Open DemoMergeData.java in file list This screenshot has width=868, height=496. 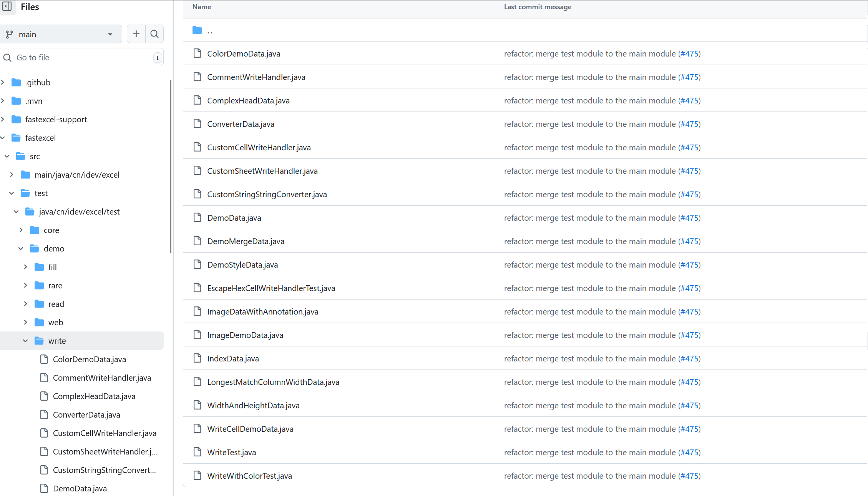point(246,241)
